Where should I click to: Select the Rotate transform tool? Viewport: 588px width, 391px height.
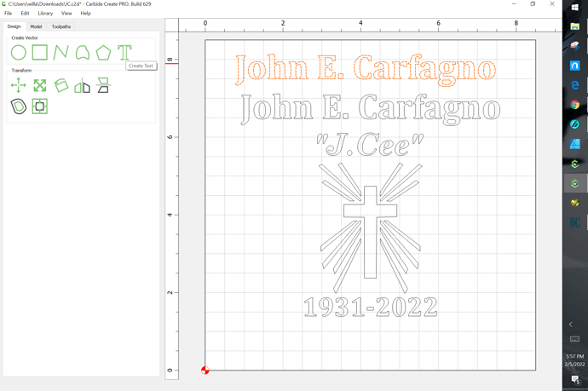[x=61, y=85]
